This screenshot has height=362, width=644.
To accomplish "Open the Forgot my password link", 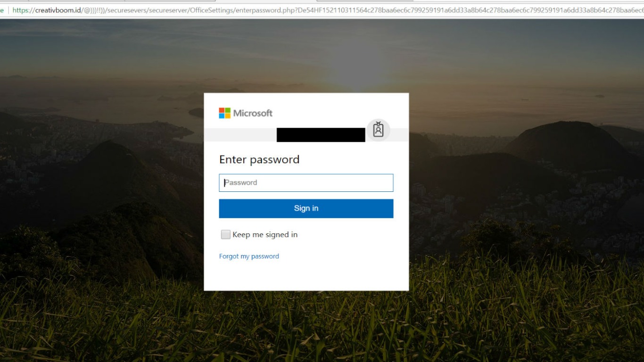I will click(249, 256).
